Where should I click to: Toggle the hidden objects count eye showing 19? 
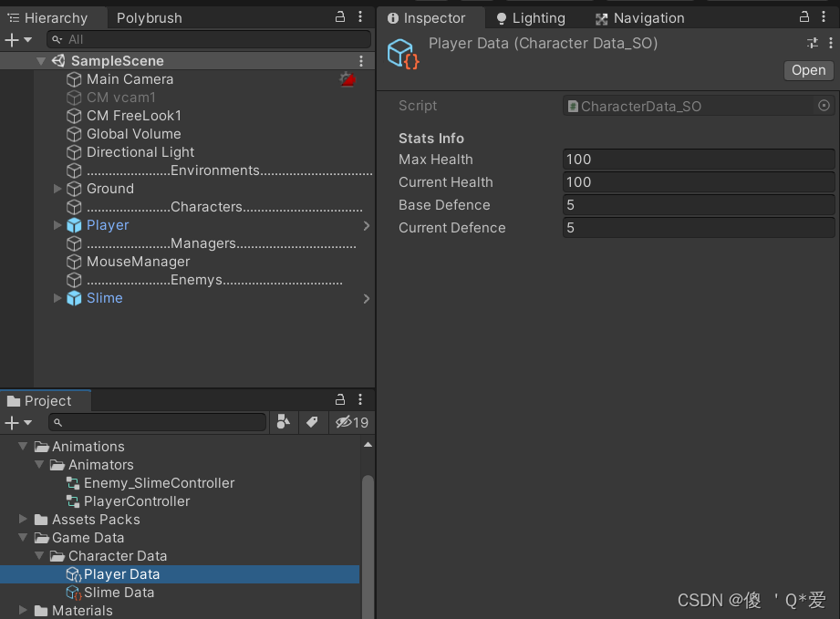(x=345, y=422)
